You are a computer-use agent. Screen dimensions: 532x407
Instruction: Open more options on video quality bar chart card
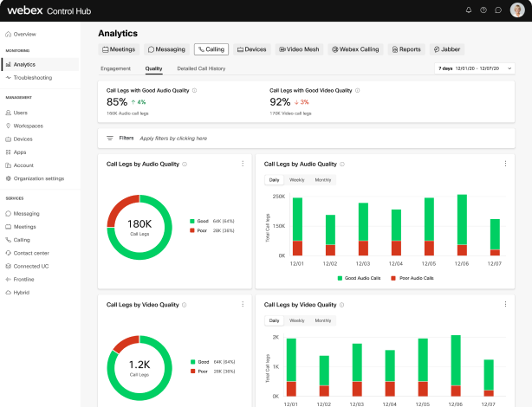[x=505, y=305]
